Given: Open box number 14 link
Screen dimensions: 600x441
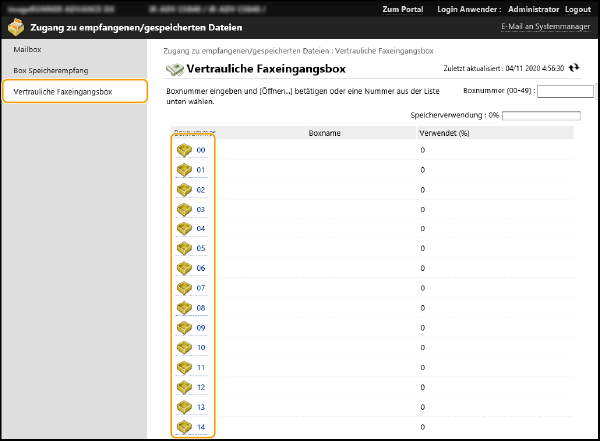Looking at the screenshot, I should tap(201, 427).
